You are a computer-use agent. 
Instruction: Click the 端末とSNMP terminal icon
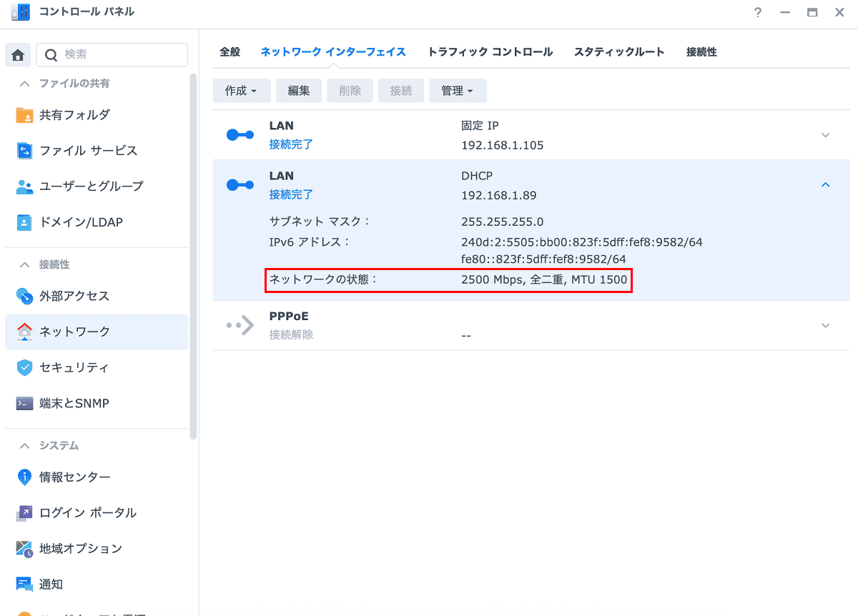[x=24, y=403]
